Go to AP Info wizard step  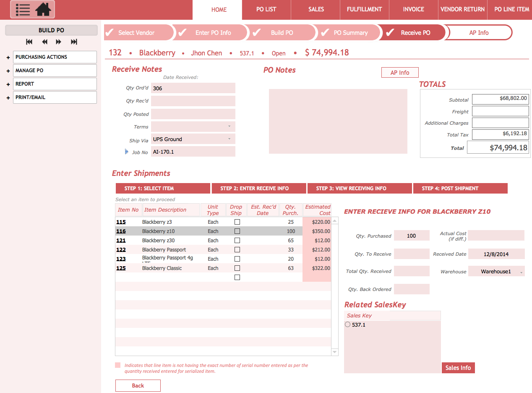tap(479, 33)
